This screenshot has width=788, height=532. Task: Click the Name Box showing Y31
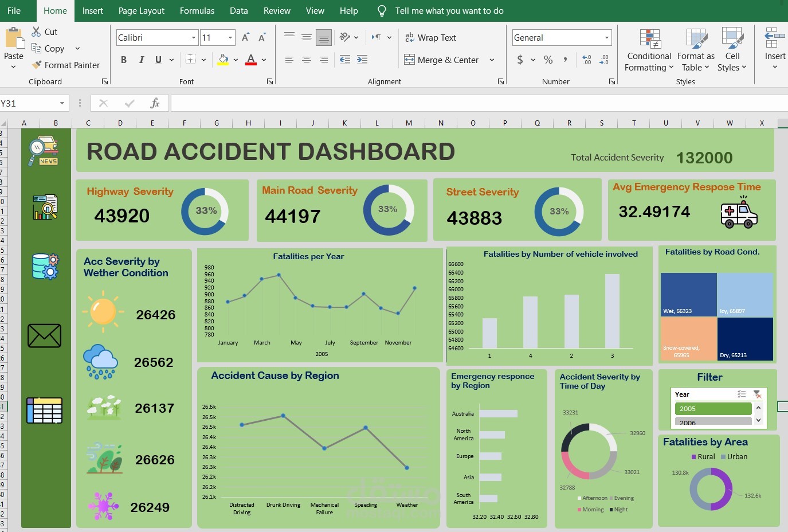tap(34, 103)
